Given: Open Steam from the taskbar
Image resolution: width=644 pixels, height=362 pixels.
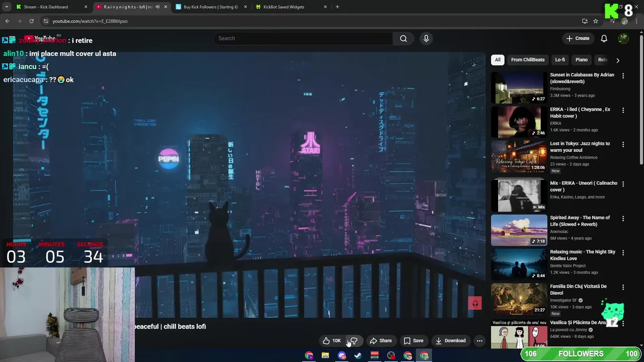Looking at the screenshot, I should pos(358,356).
